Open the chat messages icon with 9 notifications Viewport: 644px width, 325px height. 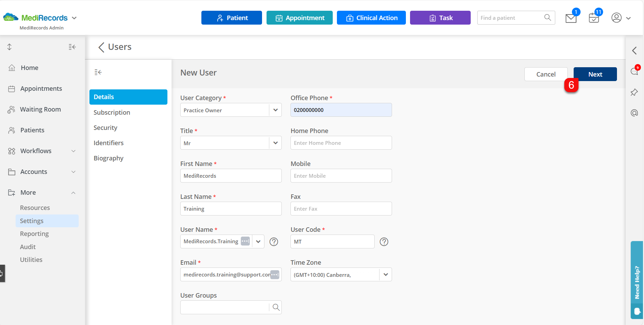pos(634,71)
